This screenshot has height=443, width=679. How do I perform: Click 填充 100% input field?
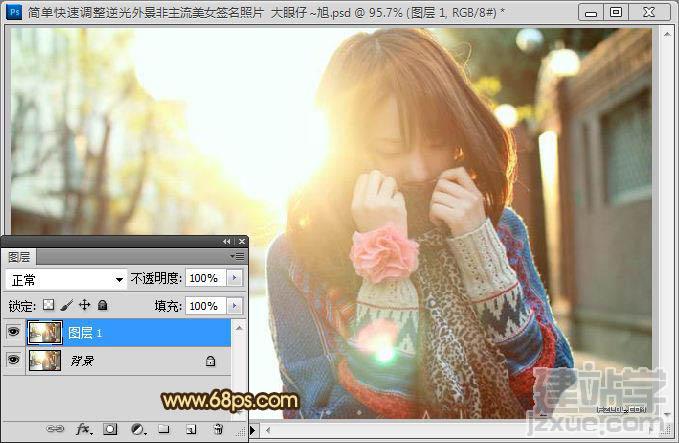click(x=206, y=306)
